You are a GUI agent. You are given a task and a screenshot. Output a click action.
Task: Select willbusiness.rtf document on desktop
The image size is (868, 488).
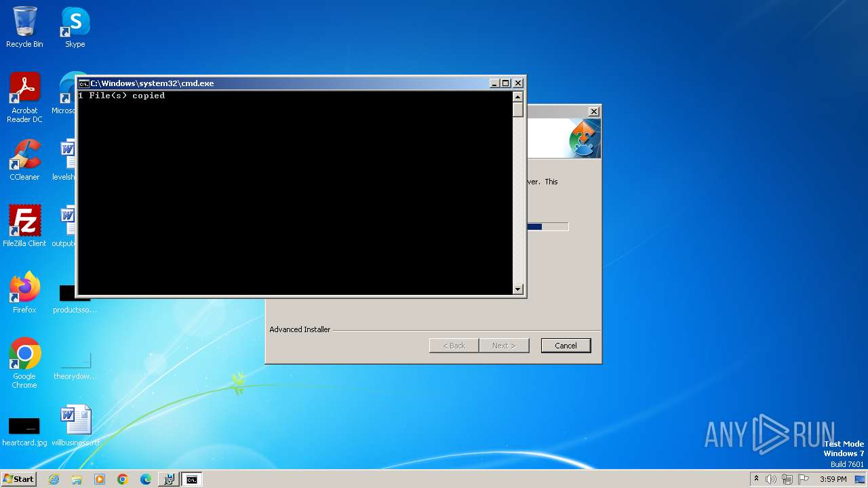75,426
